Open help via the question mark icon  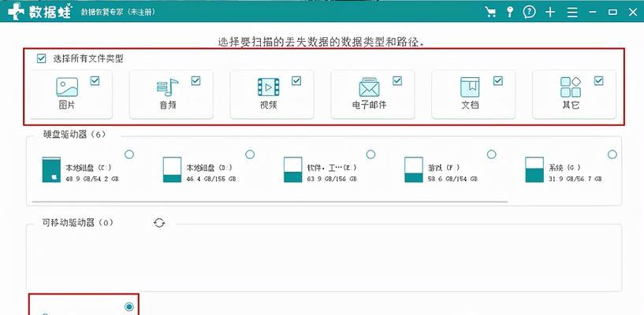point(530,12)
